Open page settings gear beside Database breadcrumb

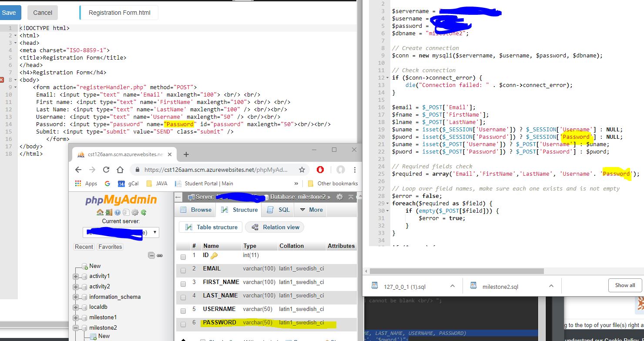click(x=339, y=197)
